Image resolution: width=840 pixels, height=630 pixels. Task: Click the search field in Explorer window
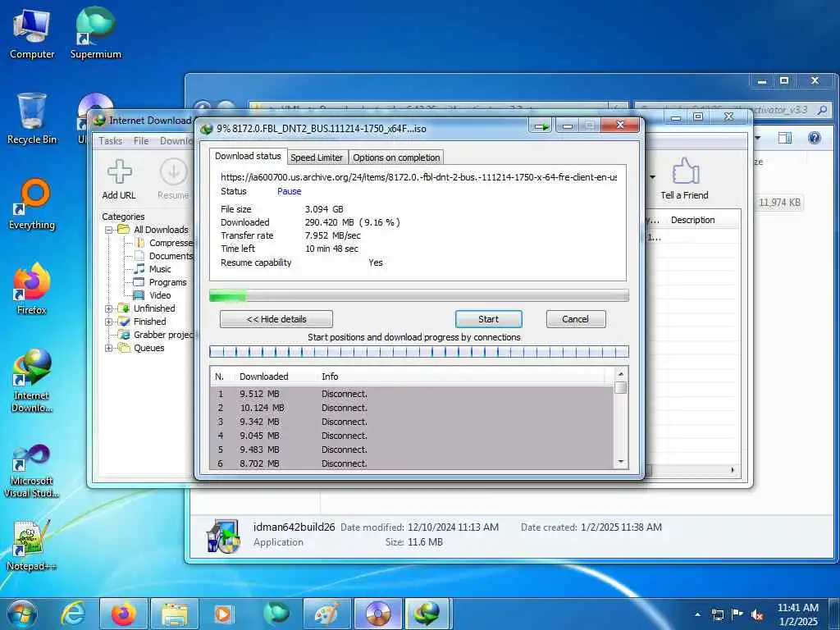733,110
